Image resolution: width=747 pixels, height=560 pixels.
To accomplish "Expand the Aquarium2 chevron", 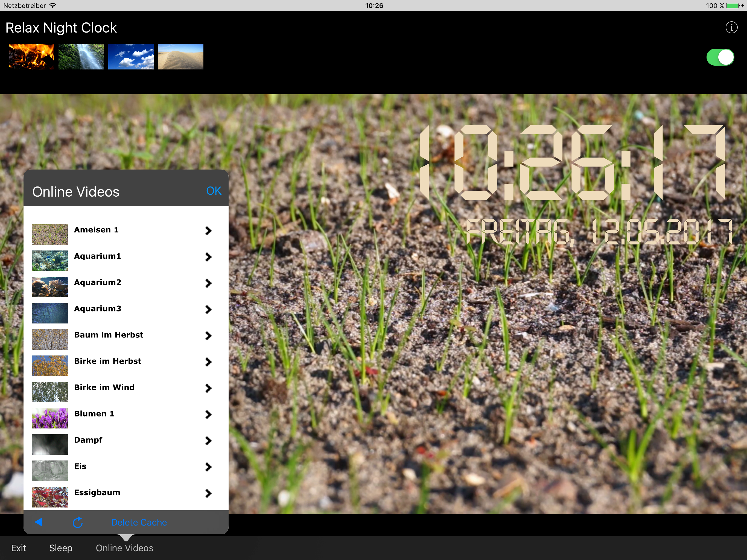I will 208,283.
